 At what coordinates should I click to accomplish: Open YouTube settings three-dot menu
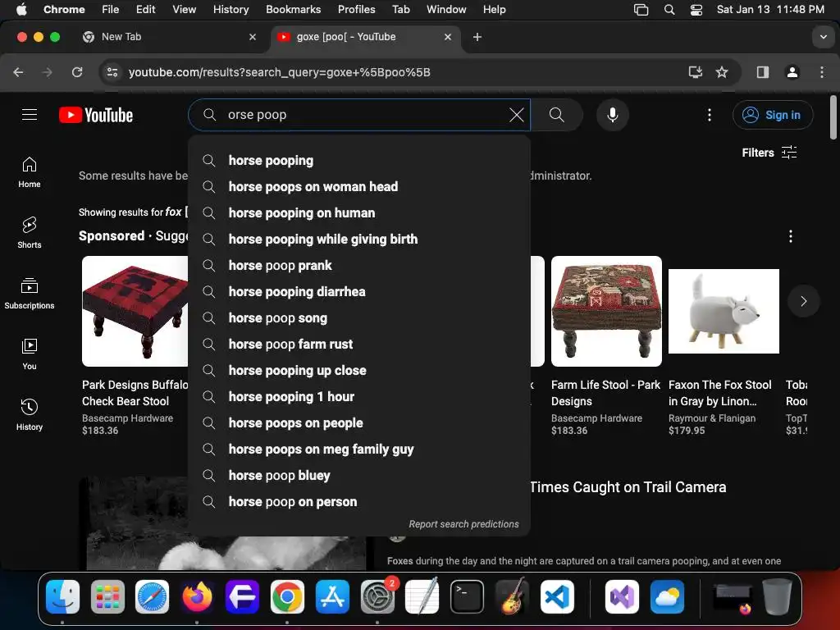click(x=710, y=115)
